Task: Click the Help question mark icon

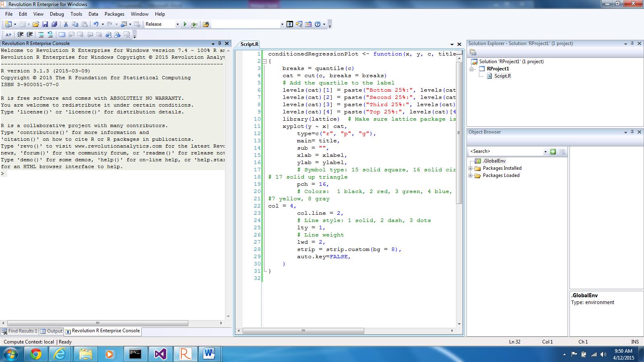Action: tap(318, 24)
